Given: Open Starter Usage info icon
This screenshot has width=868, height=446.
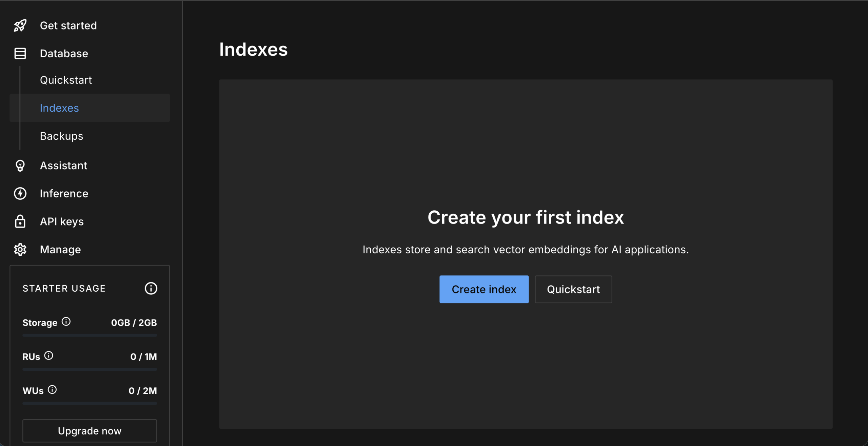Looking at the screenshot, I should click(151, 288).
